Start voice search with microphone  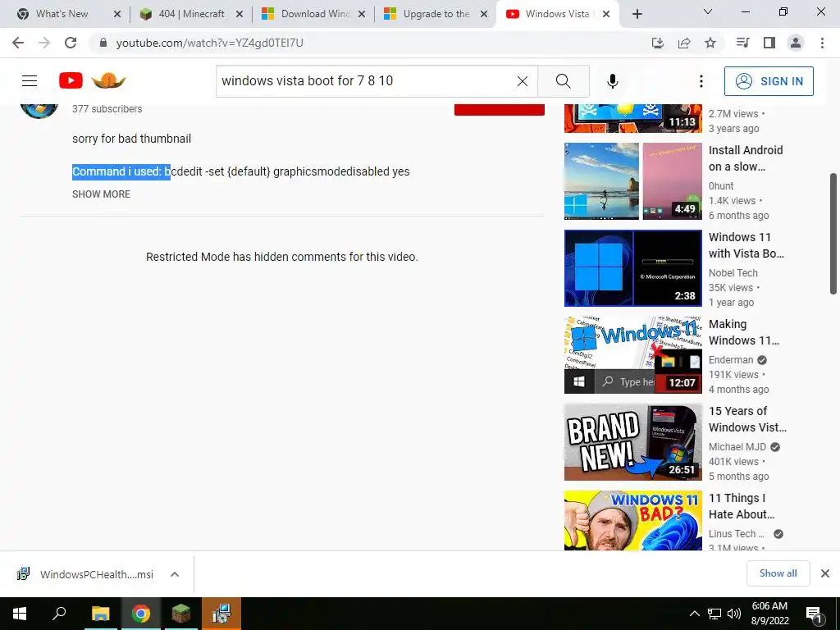[613, 81]
